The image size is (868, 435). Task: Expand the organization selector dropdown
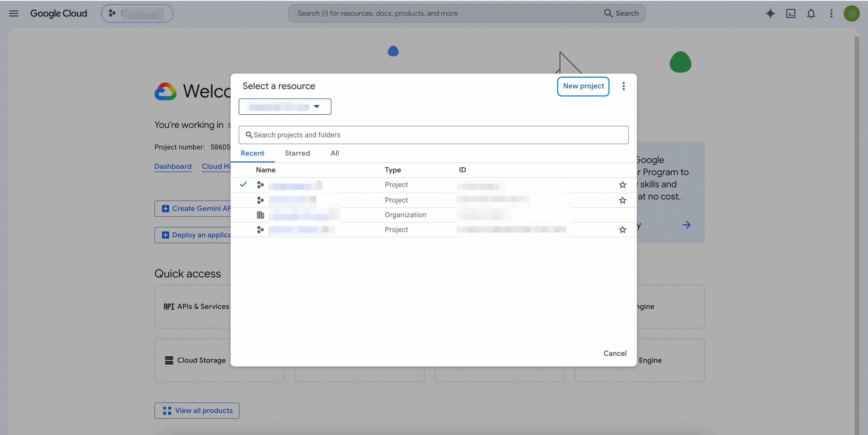(x=285, y=107)
